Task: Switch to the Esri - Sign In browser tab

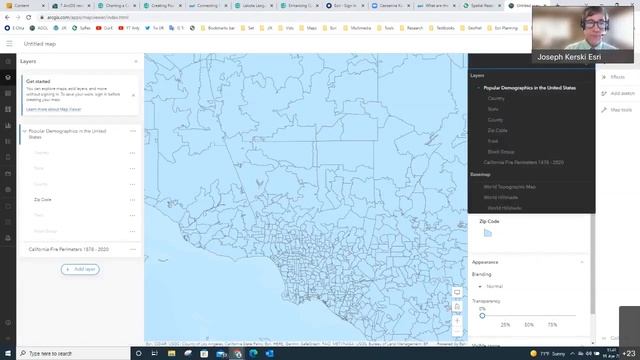Action: [x=345, y=6]
